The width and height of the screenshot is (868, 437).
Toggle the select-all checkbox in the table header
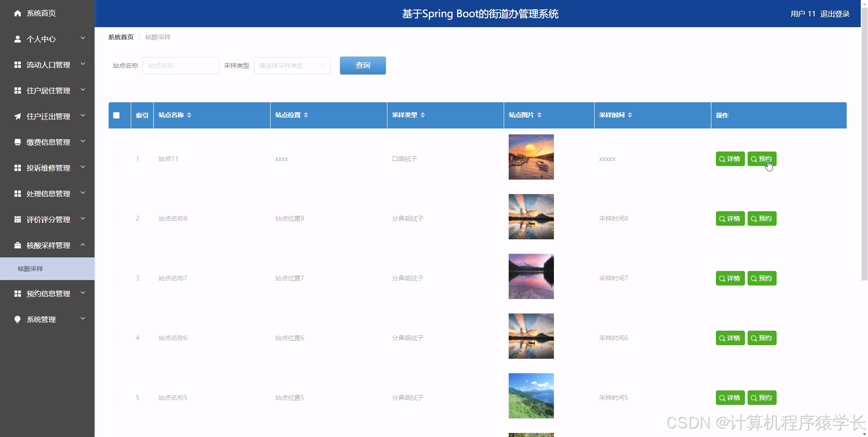pos(117,115)
